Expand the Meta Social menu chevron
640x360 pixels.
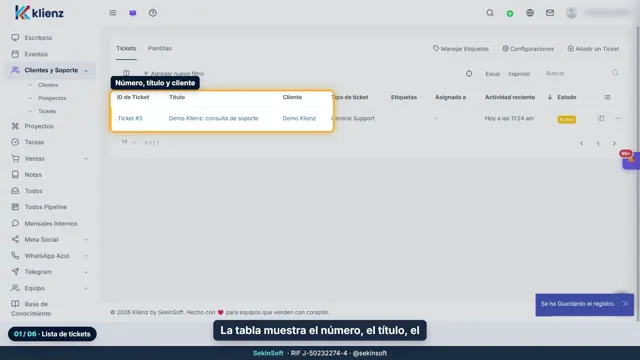[86, 240]
